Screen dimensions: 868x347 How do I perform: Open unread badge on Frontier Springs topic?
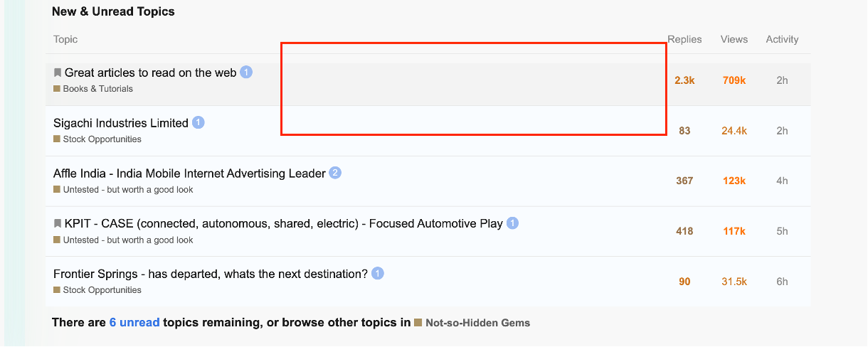pyautogui.click(x=378, y=273)
